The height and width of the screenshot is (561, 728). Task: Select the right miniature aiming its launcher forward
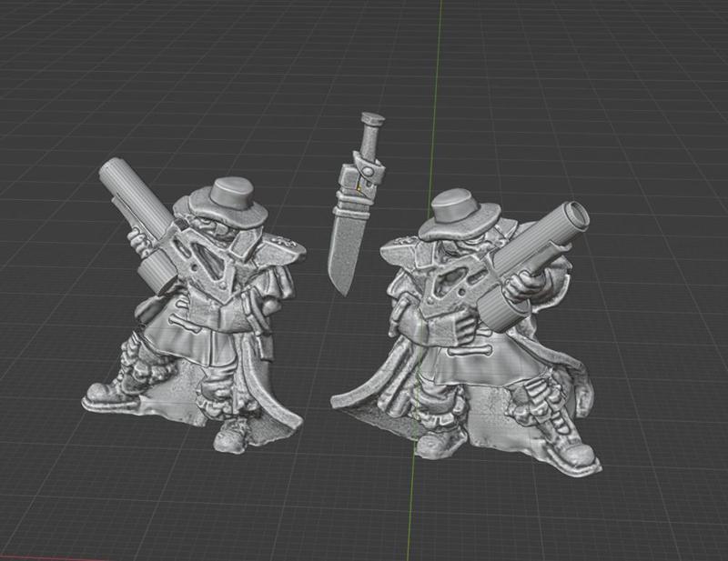click(x=464, y=334)
